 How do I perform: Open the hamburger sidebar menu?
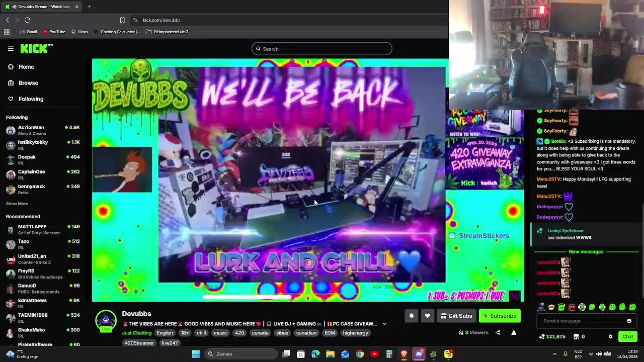[11, 49]
